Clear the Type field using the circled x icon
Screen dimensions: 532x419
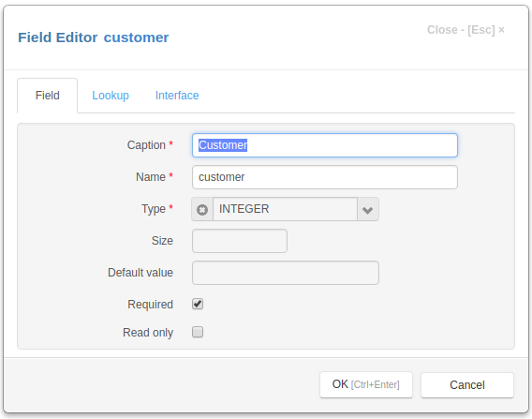pos(202,210)
